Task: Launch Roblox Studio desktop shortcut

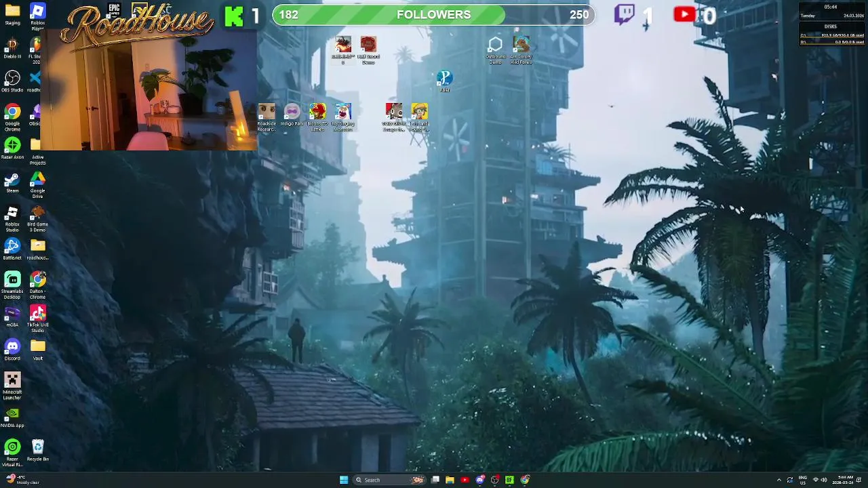Action: (x=12, y=218)
